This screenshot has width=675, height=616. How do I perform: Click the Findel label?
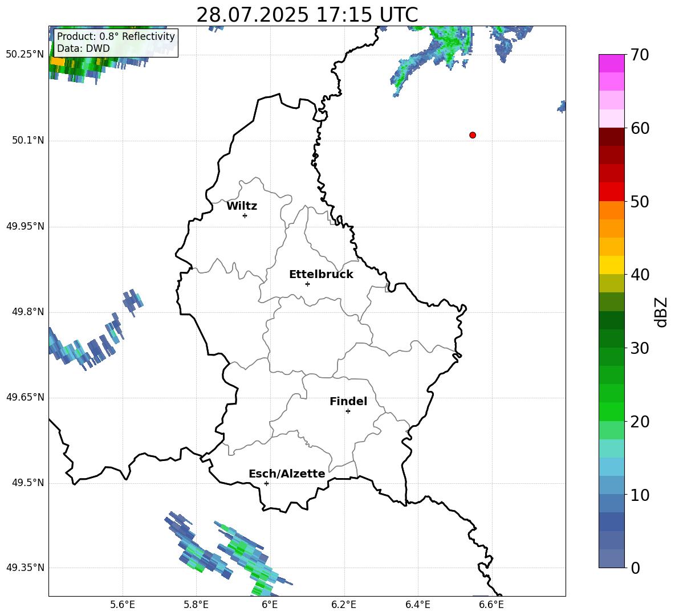click(x=348, y=401)
